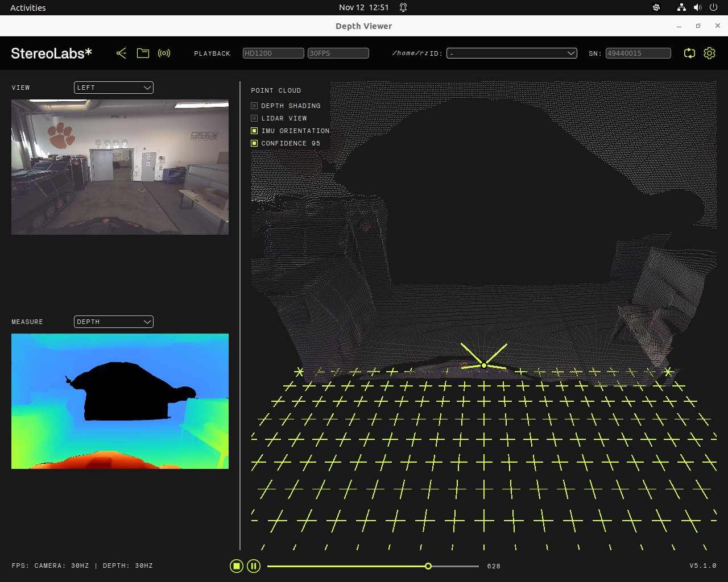
Task: Click the date and time clock menu
Action: tap(363, 7)
